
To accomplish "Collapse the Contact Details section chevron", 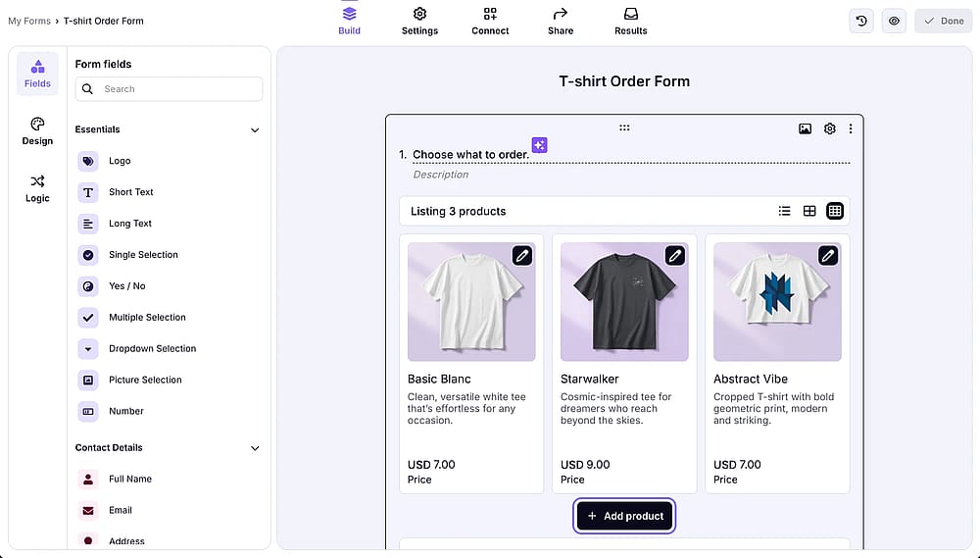I will click(255, 448).
